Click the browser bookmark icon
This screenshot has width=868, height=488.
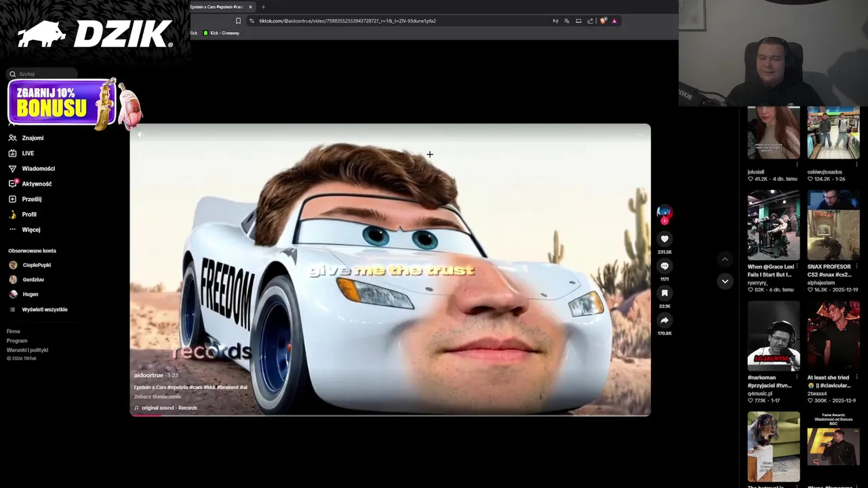pyautogui.click(x=238, y=21)
